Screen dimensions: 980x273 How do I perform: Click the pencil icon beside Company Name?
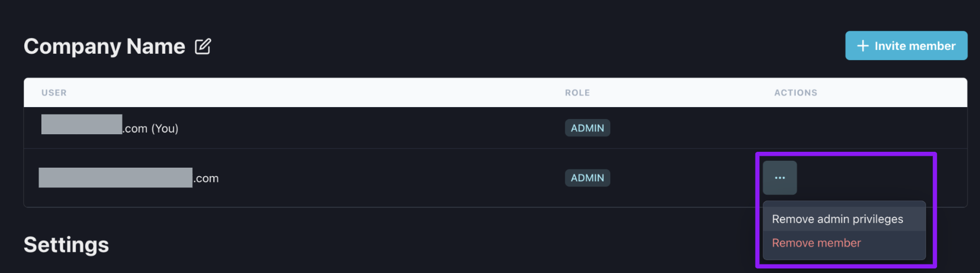pos(202,46)
